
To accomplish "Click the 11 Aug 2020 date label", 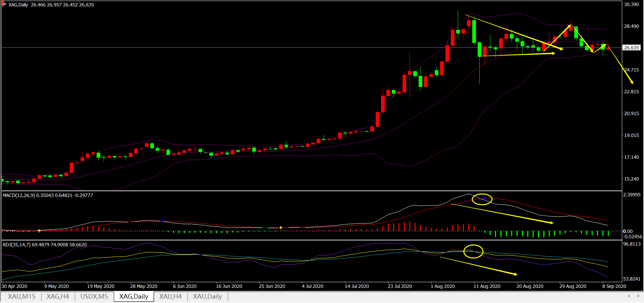I will [487, 286].
